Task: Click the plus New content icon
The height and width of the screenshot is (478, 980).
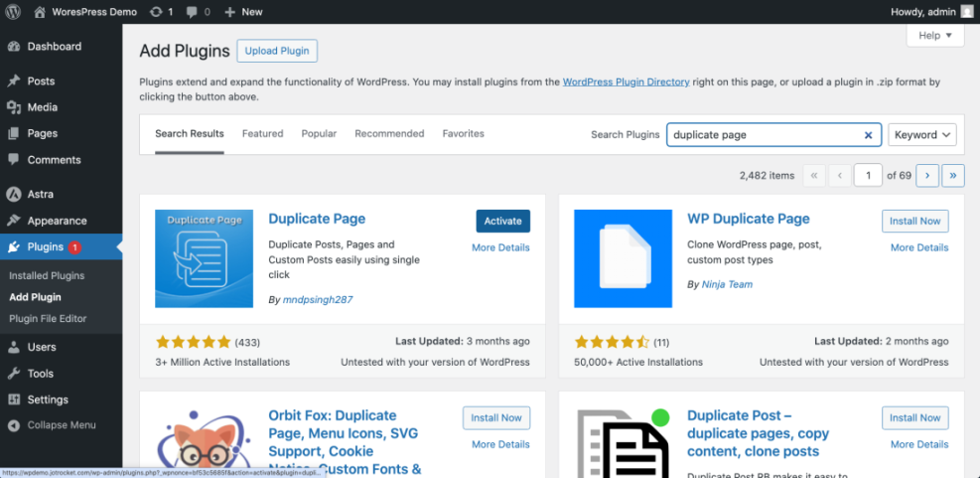Action: pos(229,11)
